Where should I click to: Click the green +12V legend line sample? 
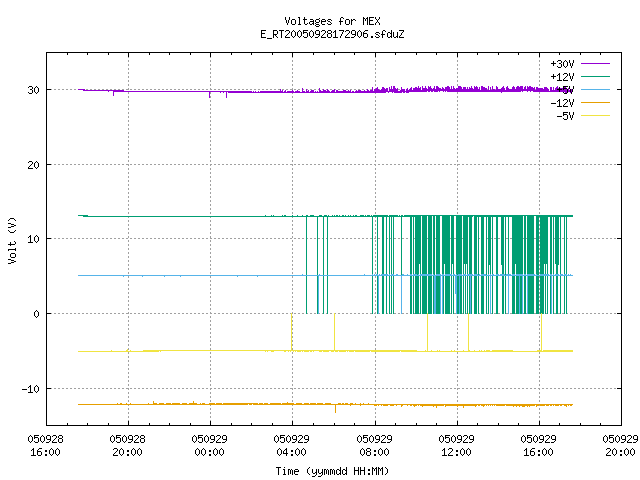[x=595, y=76]
